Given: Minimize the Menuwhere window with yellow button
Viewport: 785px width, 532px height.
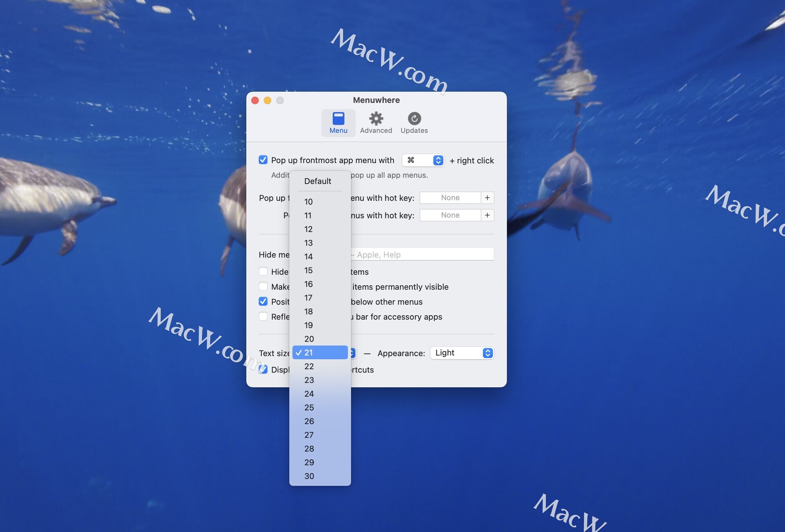Looking at the screenshot, I should point(267,100).
